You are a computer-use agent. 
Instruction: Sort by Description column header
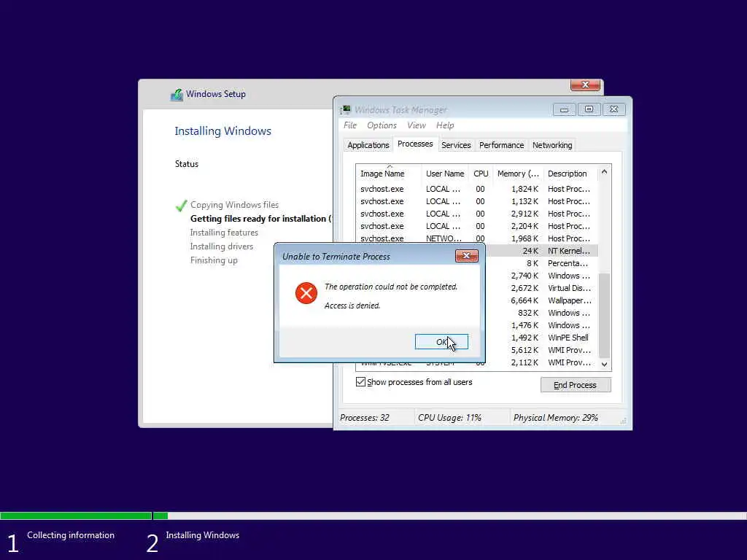tap(570, 174)
